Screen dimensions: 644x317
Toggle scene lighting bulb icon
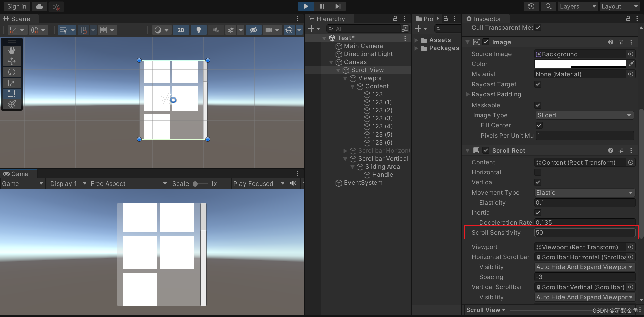point(199,30)
